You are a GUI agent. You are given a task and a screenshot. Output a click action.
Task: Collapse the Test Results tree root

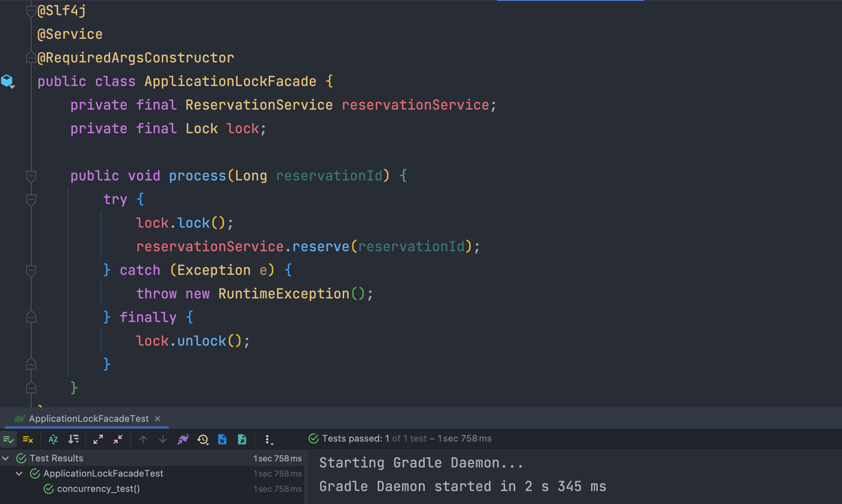click(6, 458)
